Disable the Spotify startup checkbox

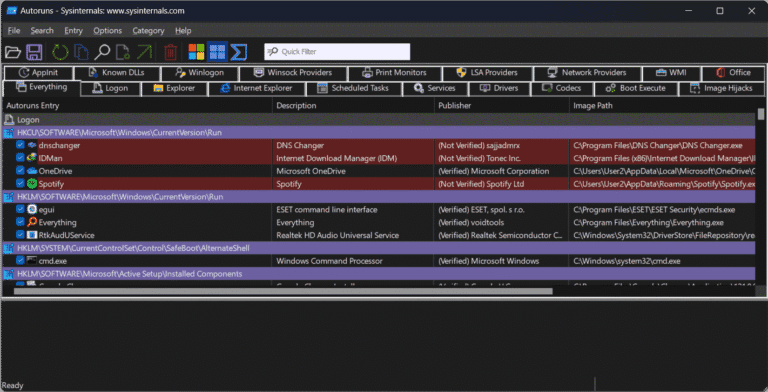point(20,183)
